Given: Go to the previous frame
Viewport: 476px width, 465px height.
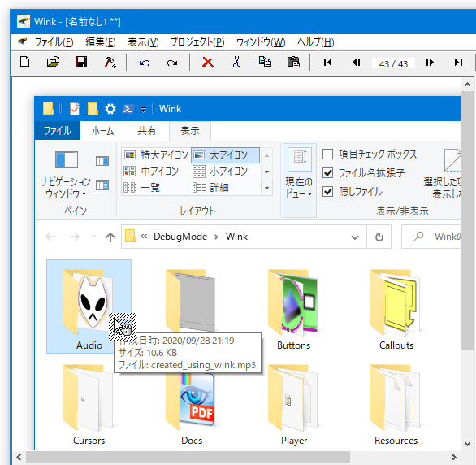Looking at the screenshot, I should pyautogui.click(x=356, y=63).
